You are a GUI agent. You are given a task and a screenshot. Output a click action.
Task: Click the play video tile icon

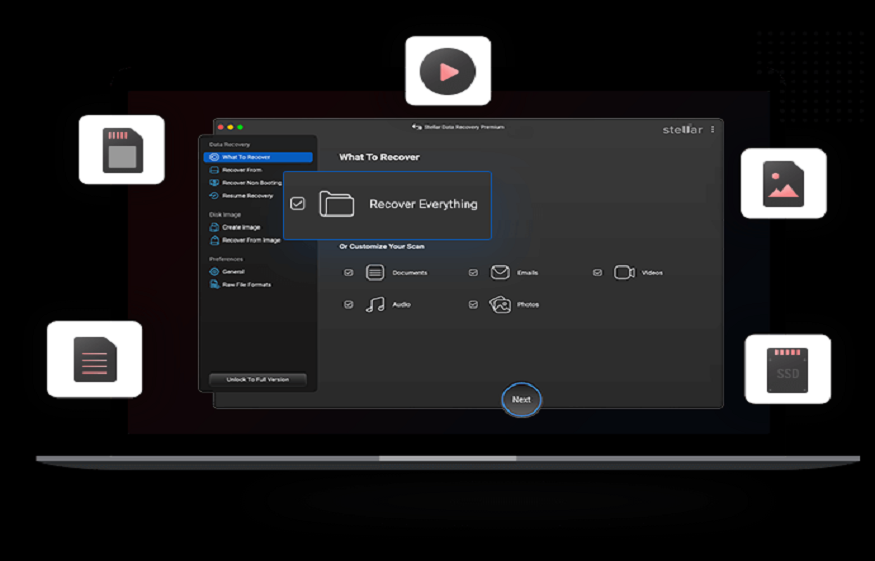tap(448, 71)
